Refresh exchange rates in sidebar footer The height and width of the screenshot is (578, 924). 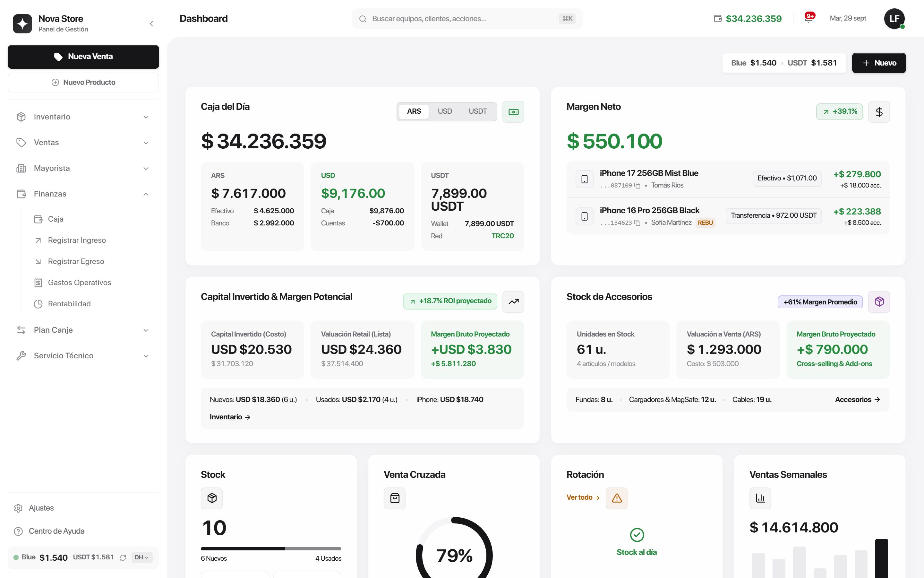click(x=123, y=557)
